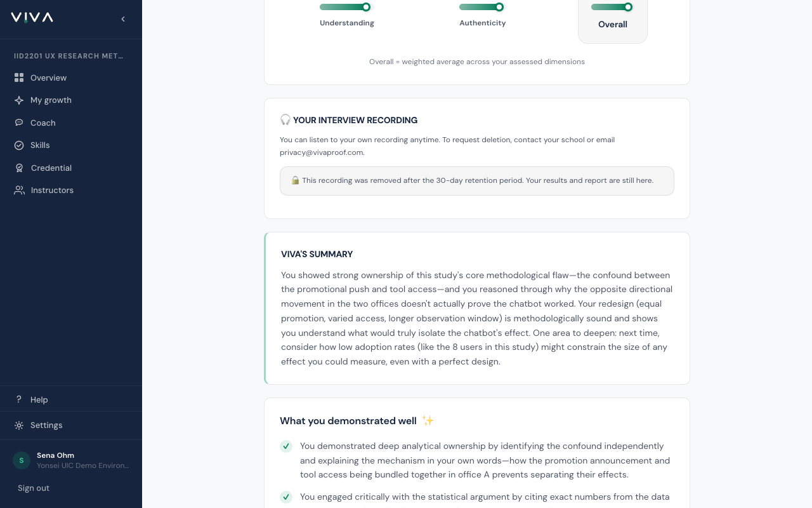Click the recording removed notice
The image size is (812, 508).
point(477,181)
